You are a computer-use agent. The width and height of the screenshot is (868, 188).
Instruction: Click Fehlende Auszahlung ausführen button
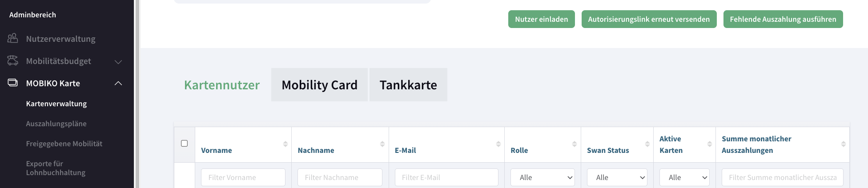tap(783, 19)
